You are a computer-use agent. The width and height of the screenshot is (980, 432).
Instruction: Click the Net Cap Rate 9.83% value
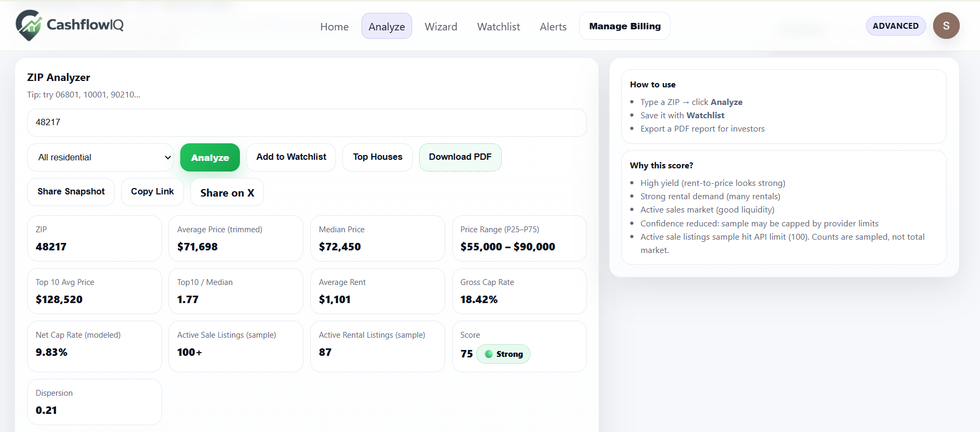click(x=52, y=352)
